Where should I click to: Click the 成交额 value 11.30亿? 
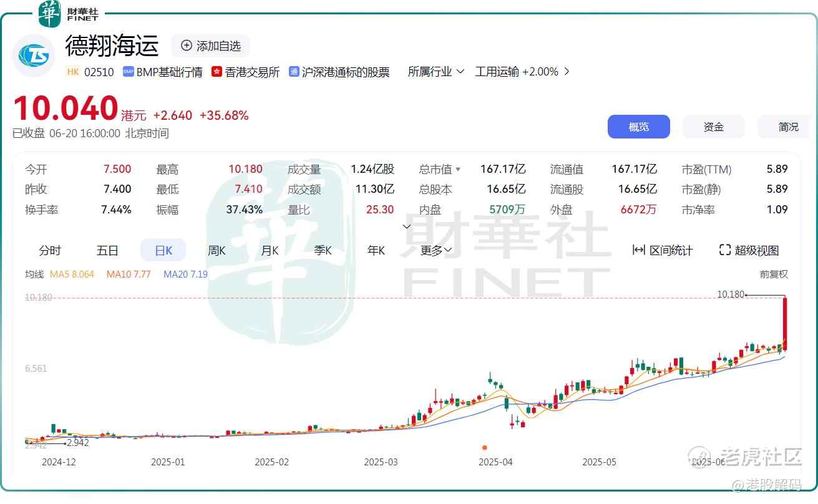click(x=375, y=189)
